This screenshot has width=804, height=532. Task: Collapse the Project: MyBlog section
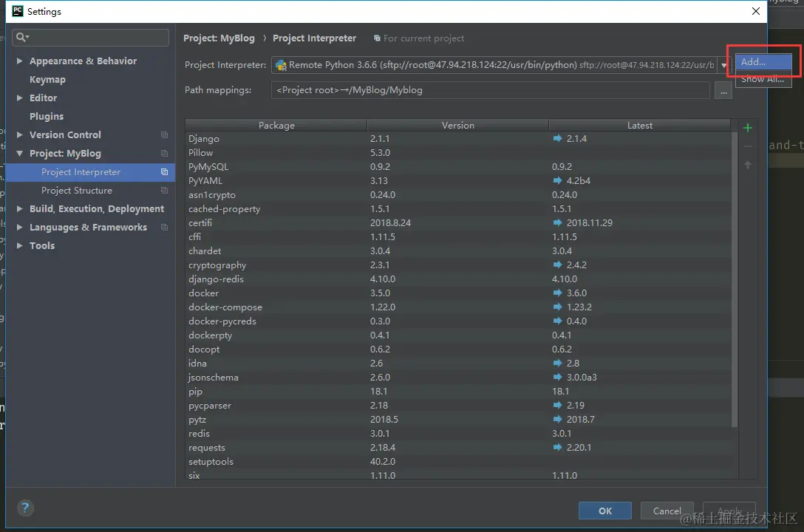(x=20, y=153)
